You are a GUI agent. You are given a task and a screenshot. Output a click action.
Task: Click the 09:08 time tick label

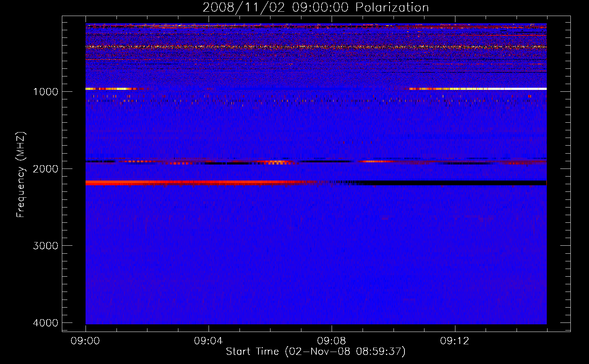click(332, 341)
